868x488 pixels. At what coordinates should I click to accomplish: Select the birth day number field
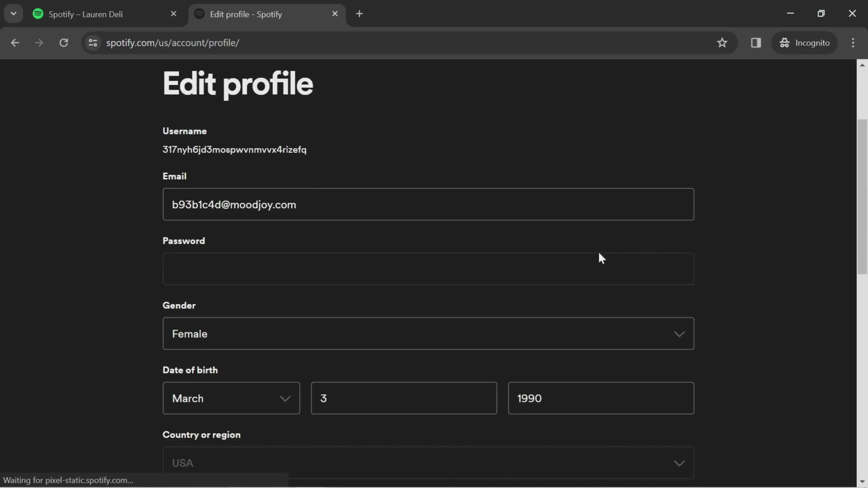[x=404, y=398]
